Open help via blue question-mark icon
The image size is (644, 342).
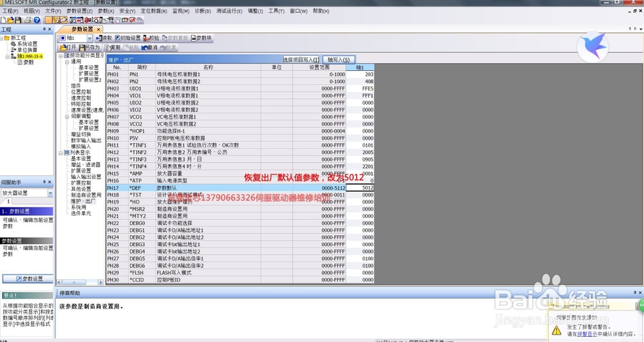[x=37, y=20]
